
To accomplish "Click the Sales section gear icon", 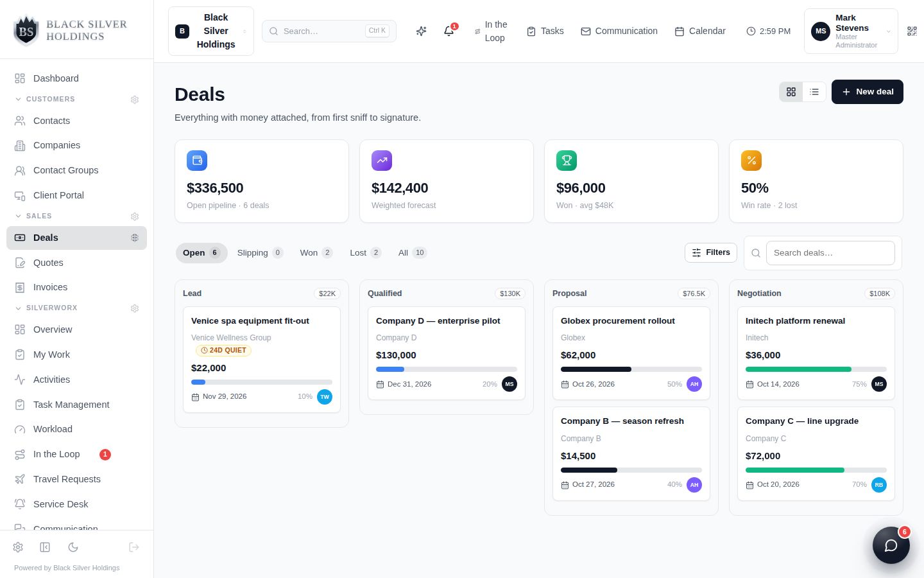I will click(135, 216).
